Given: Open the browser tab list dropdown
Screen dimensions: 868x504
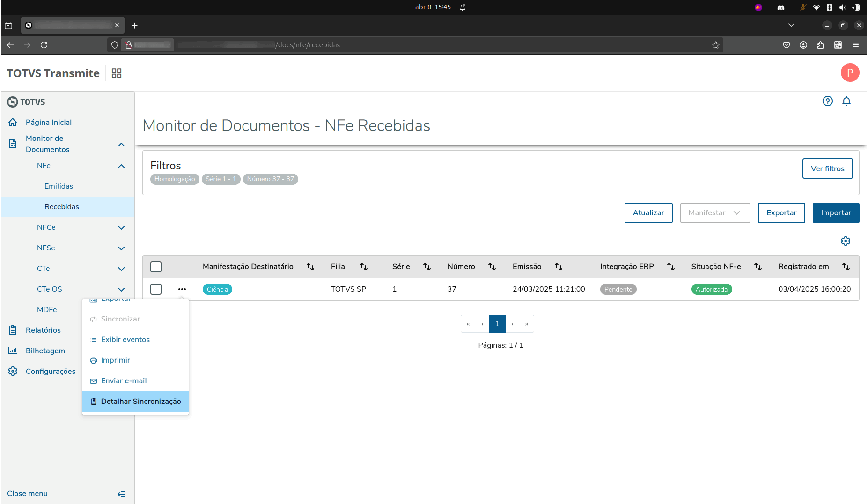Looking at the screenshot, I should [791, 25].
